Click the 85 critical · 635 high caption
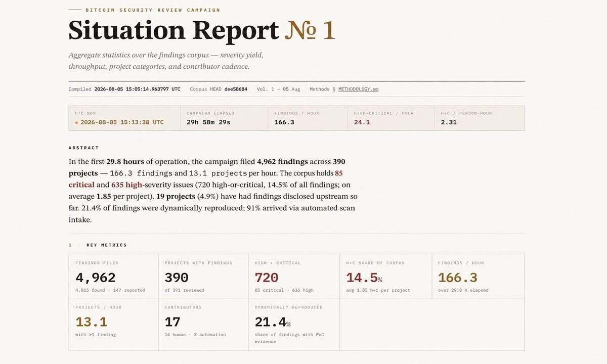 (x=284, y=290)
